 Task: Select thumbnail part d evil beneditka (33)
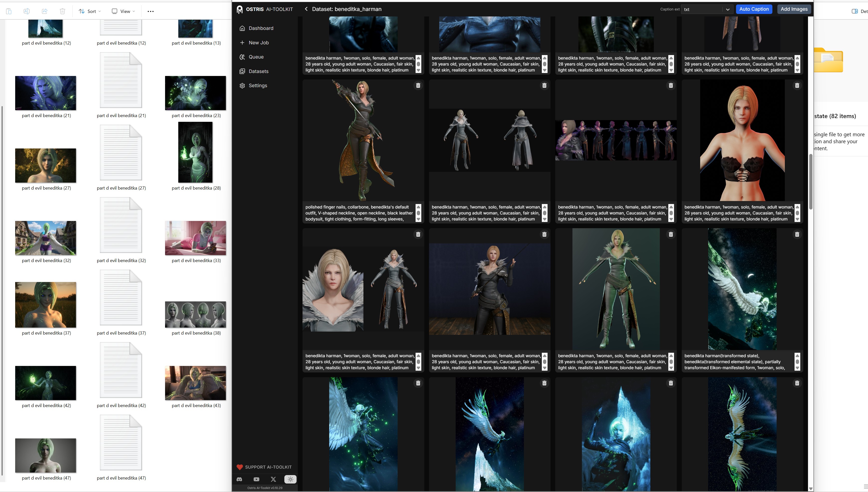pos(195,238)
